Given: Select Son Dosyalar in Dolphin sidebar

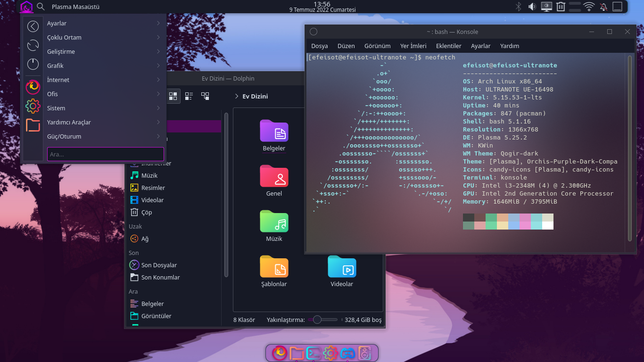Looking at the screenshot, I should point(159,265).
